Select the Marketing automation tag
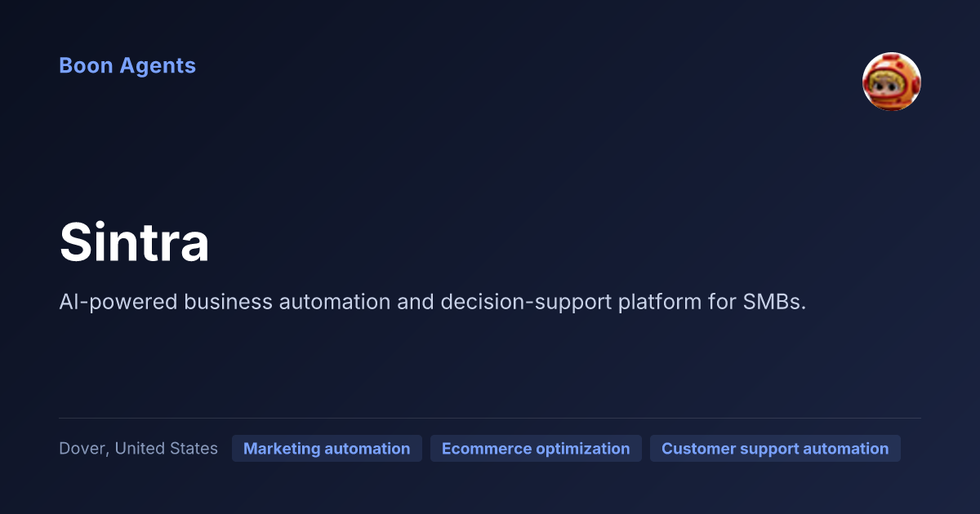Viewport: 980px width, 514px height. click(x=327, y=449)
